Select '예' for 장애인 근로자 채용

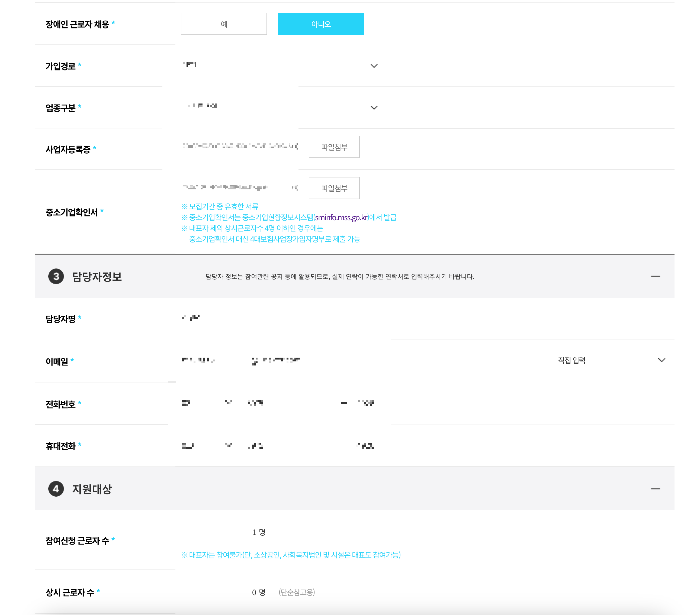point(224,24)
